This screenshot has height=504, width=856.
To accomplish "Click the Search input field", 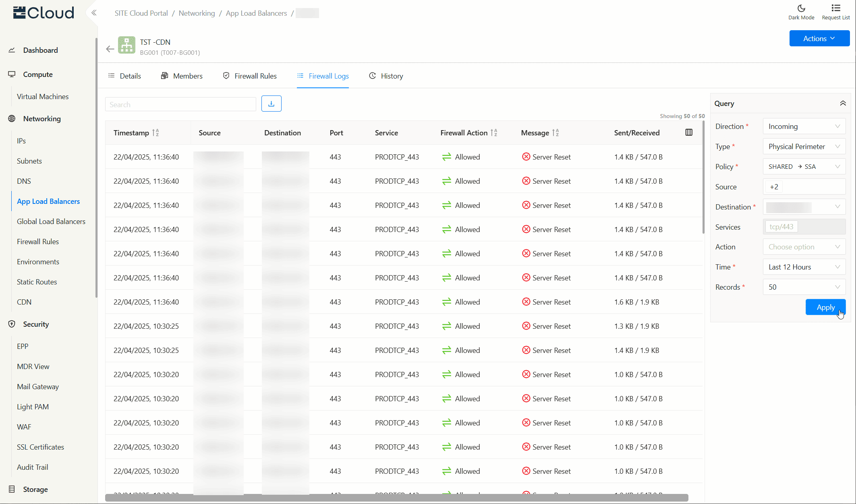I will pyautogui.click(x=180, y=104).
